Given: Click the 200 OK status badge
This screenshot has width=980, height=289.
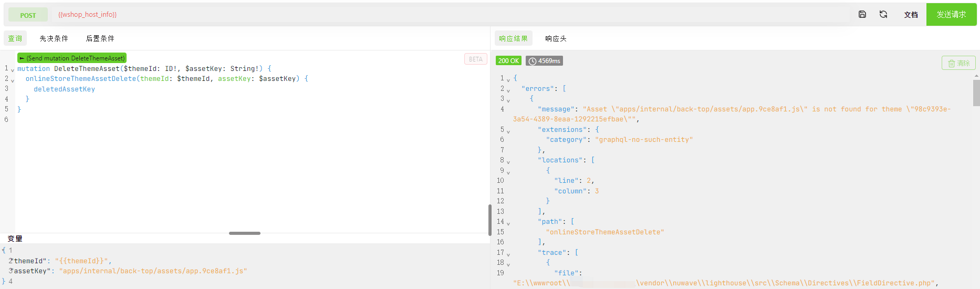Looking at the screenshot, I should [x=508, y=61].
